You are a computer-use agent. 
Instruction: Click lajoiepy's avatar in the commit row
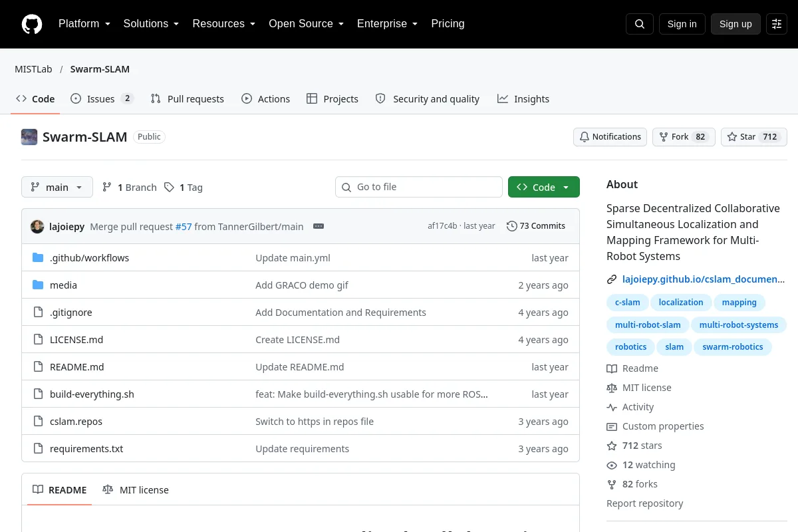coord(37,226)
